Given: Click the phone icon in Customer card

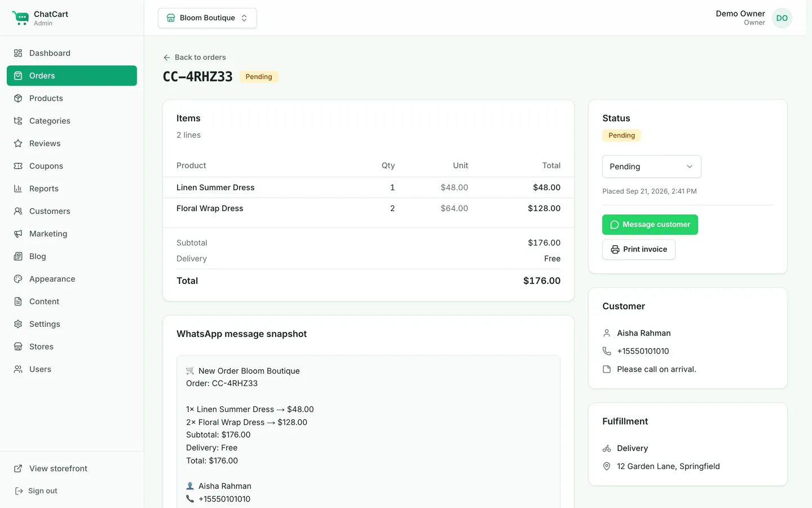Looking at the screenshot, I should click(607, 351).
